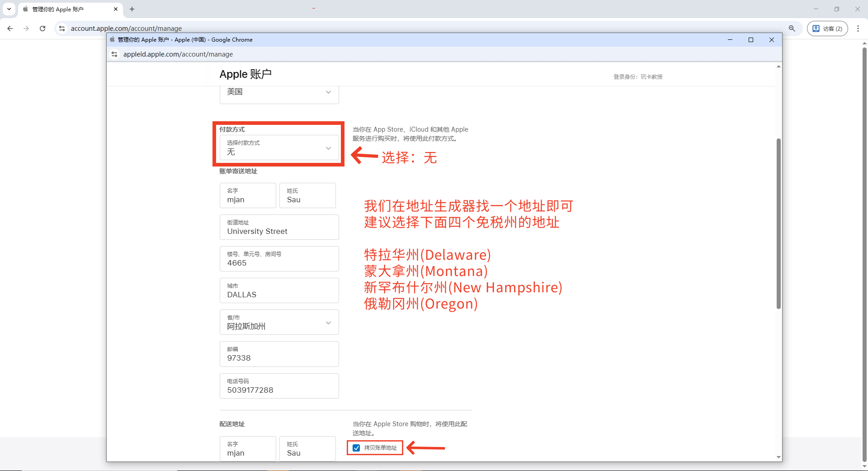Click the 登录身份：玩卡教授 text

[x=638, y=77]
